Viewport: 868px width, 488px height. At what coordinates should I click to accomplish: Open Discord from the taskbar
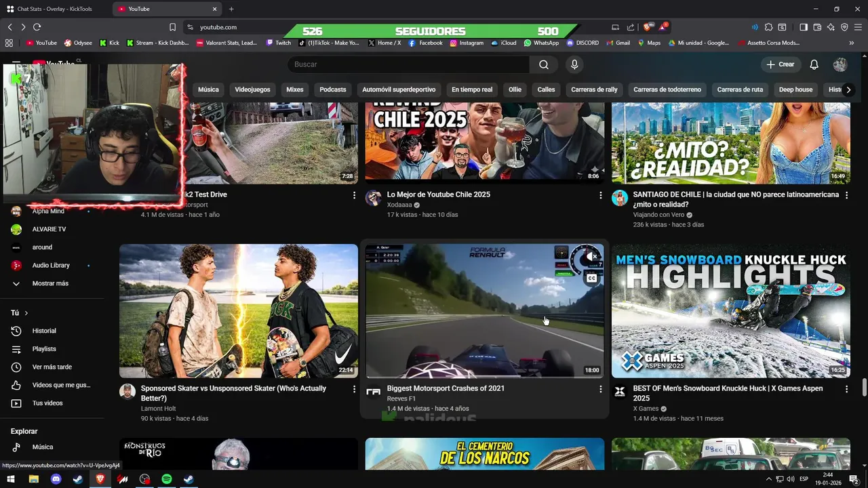tap(56, 479)
